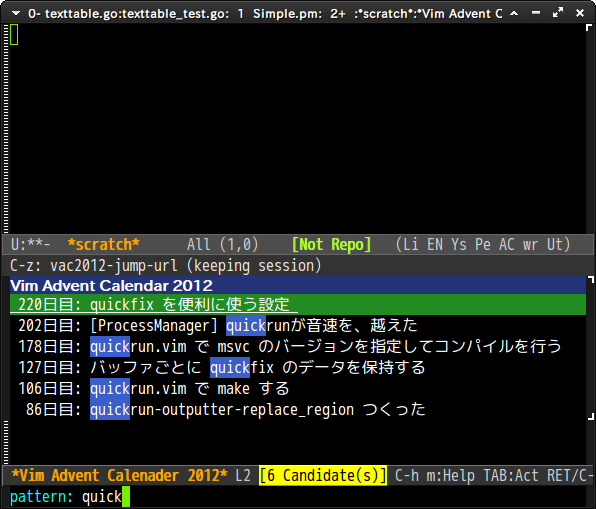Select the 220日目: quickfix を便利に使う設定 candidate
The width and height of the screenshot is (596, 509).
coord(298,304)
